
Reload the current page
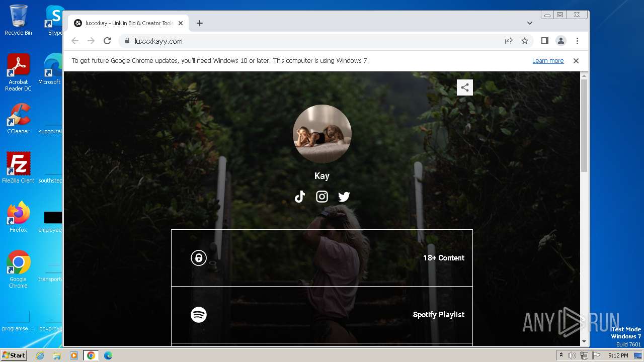point(107,41)
